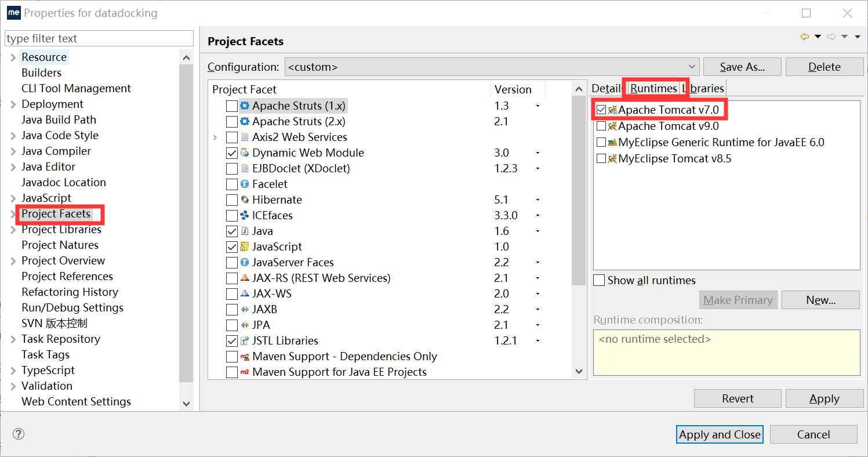Screen dimensions: 868x457
Task: Expand the Validation tree node
Action: tap(13, 386)
